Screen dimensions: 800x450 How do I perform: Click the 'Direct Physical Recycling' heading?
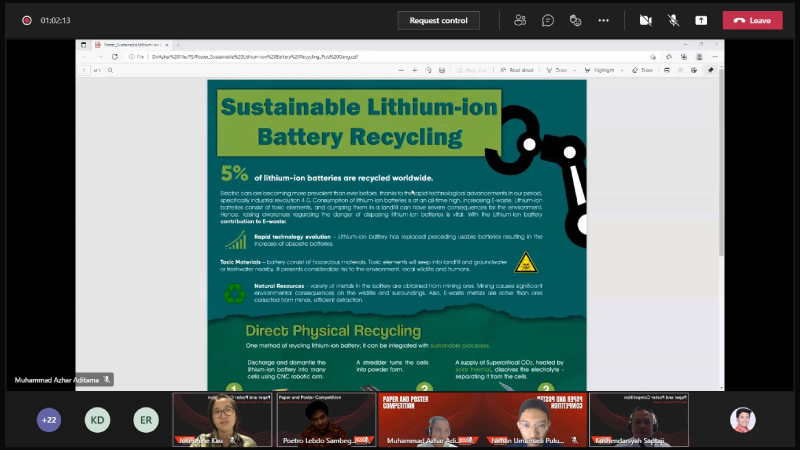click(333, 331)
